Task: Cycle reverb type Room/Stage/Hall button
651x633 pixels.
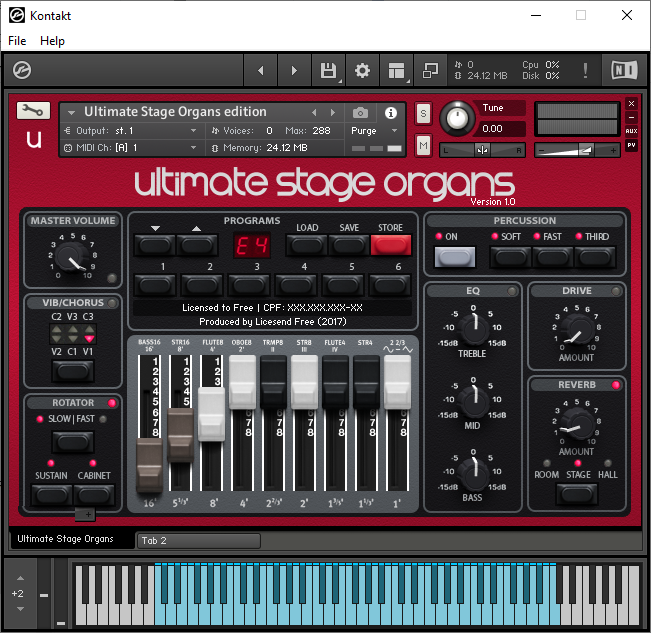Action: click(x=577, y=494)
